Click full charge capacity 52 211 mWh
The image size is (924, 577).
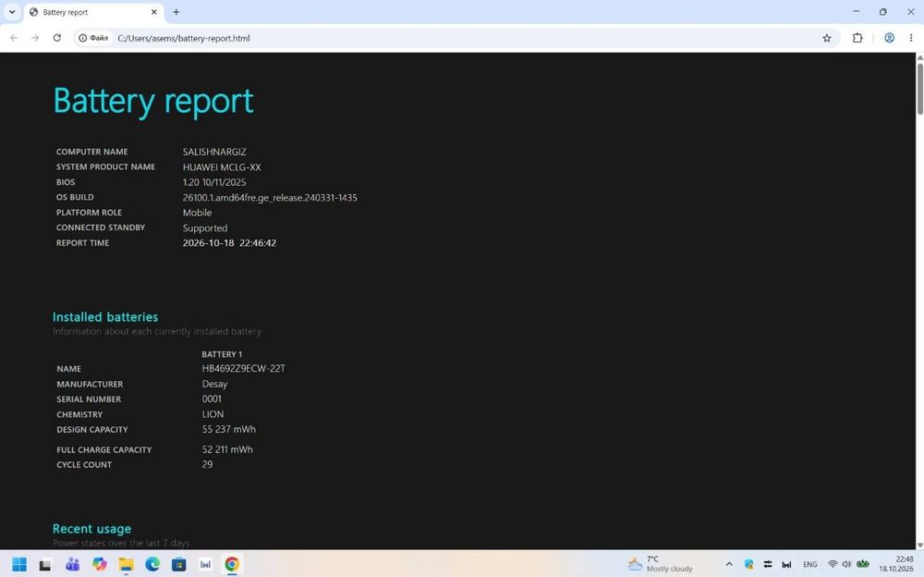[227, 449]
